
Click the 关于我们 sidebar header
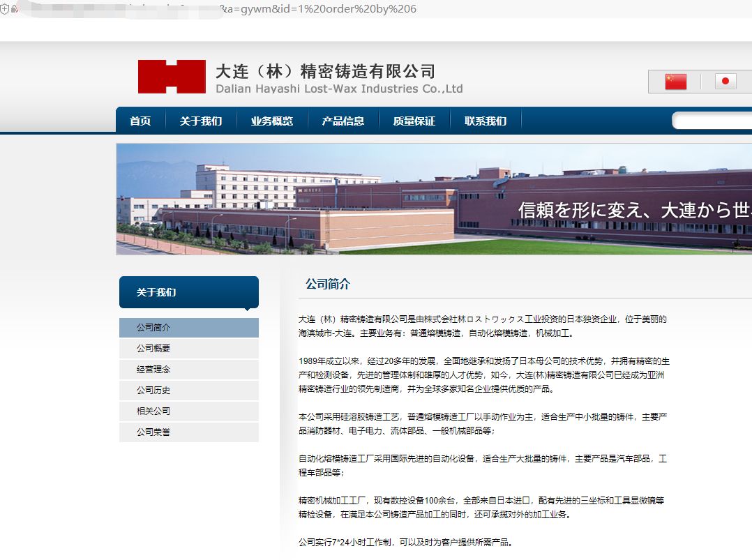coord(189,292)
